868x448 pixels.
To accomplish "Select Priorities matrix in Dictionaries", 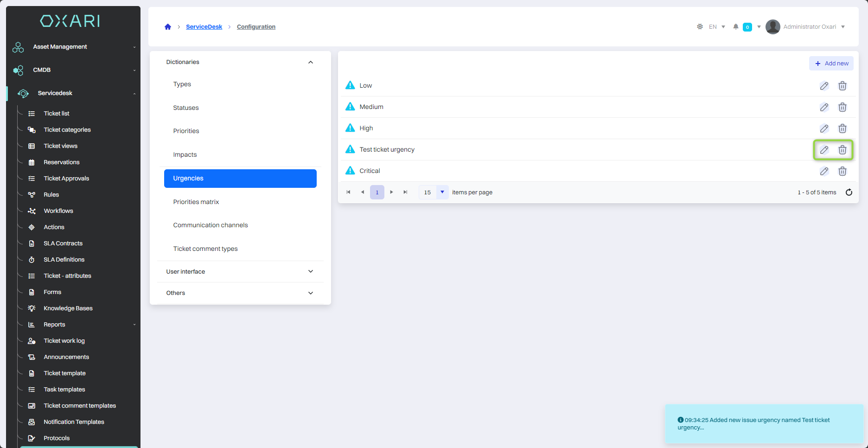I will click(x=196, y=202).
